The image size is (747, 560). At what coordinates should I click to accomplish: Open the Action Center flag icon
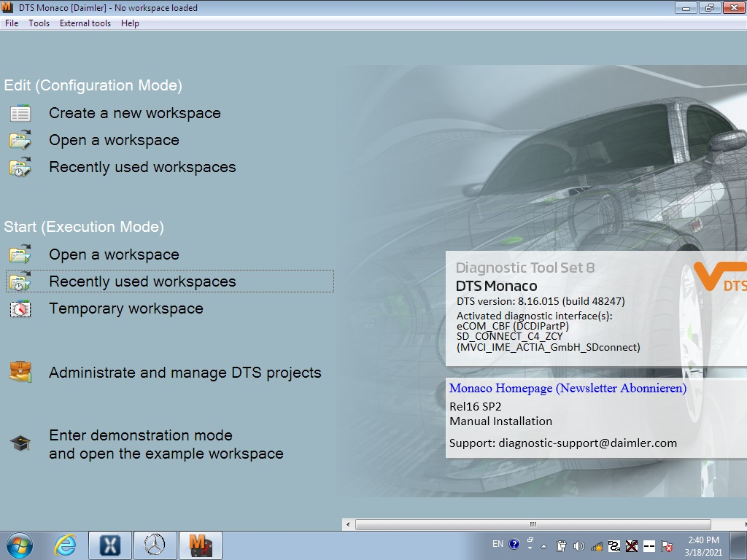667,546
